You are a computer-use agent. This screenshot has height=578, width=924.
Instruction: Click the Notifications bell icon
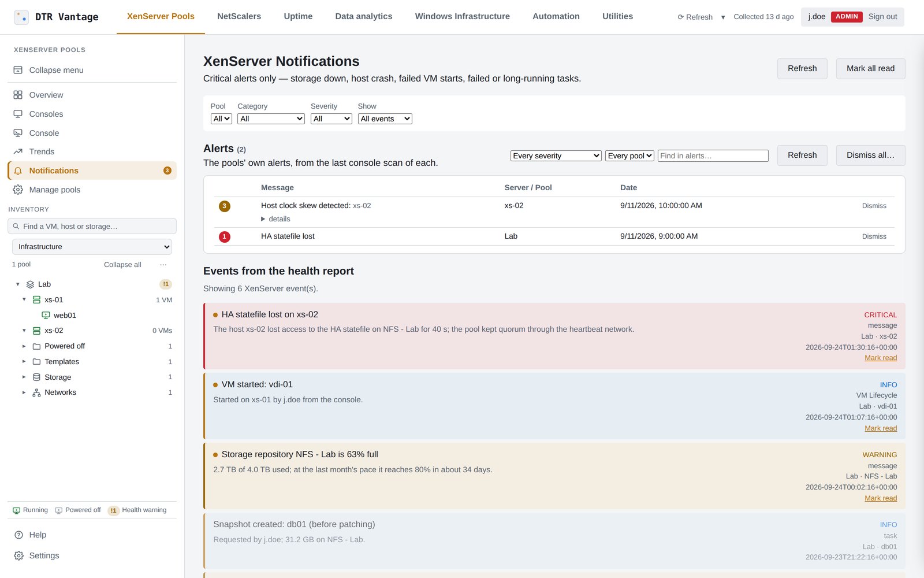[18, 171]
